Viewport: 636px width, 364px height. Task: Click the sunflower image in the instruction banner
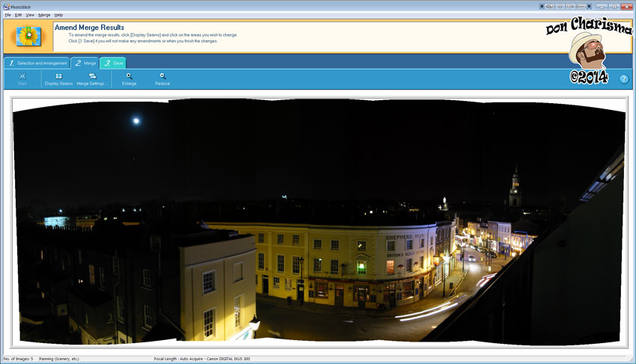tap(29, 36)
